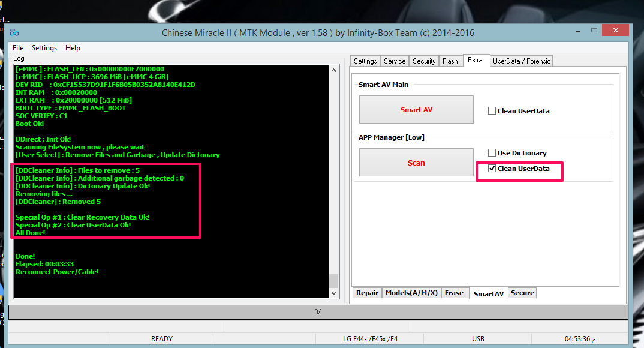Close the Chinese Miracle II window
644x348 pixels.
615,30
